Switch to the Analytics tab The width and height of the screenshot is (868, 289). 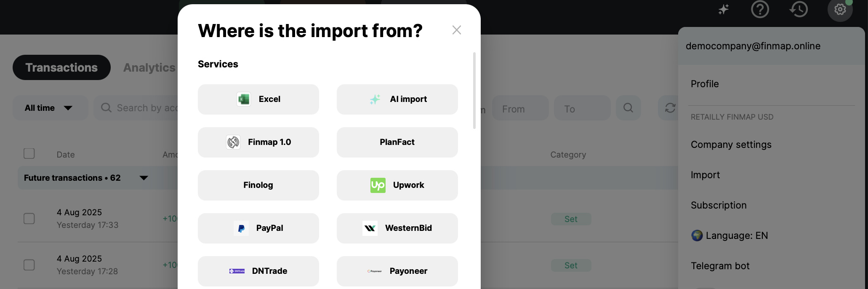[149, 67]
